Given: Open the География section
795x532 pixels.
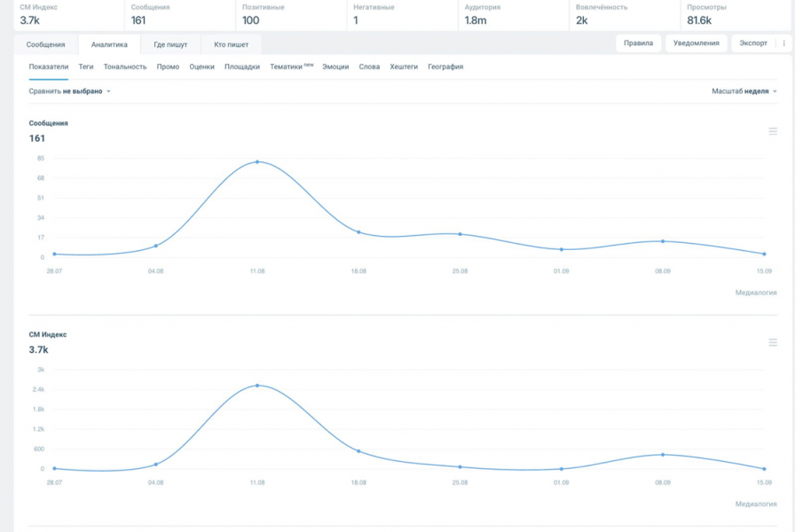Looking at the screenshot, I should coord(445,66).
